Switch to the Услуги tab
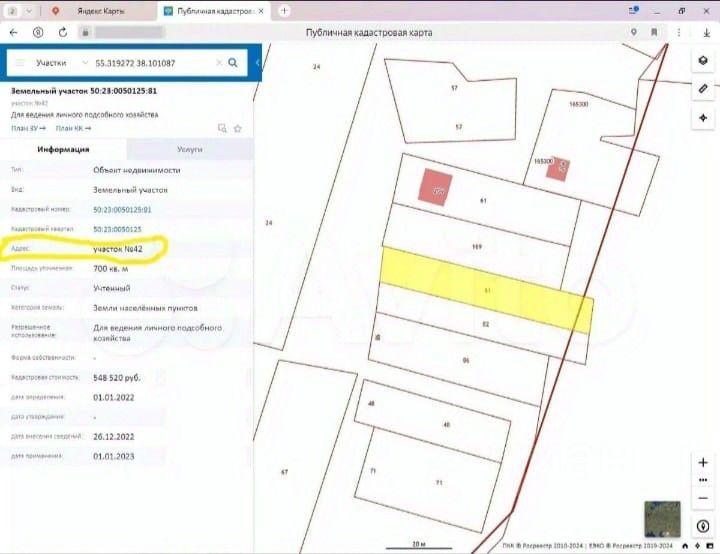Screen dimensions: 720x554 pyautogui.click(x=190, y=149)
